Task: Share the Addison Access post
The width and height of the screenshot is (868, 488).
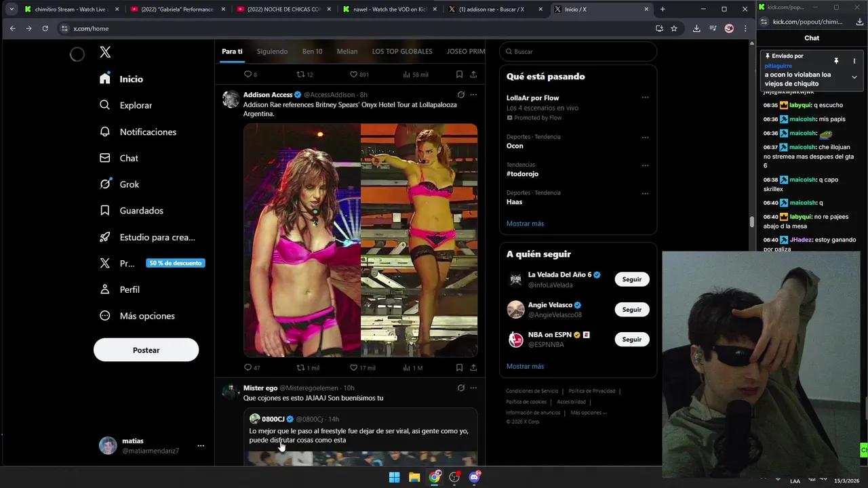Action: pyautogui.click(x=473, y=367)
